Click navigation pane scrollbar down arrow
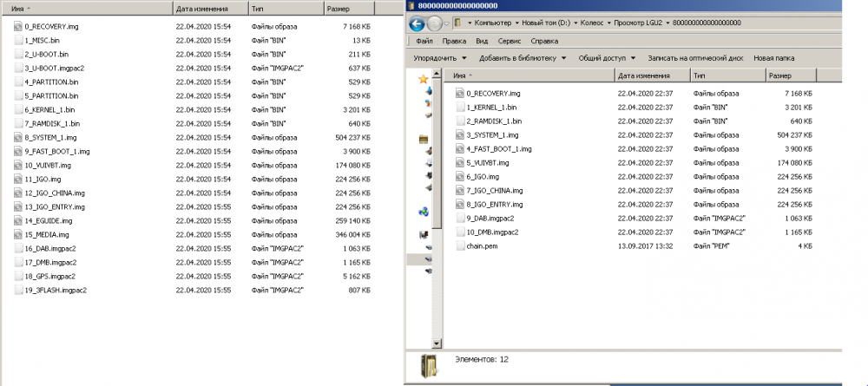Viewport: 868px width, 386px height. 437,343
